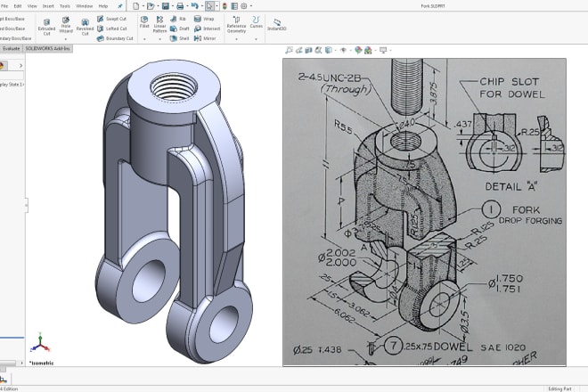Viewport: 588px width, 392px height.
Task: Expand the New document dropdown arrow
Action: 143,6
